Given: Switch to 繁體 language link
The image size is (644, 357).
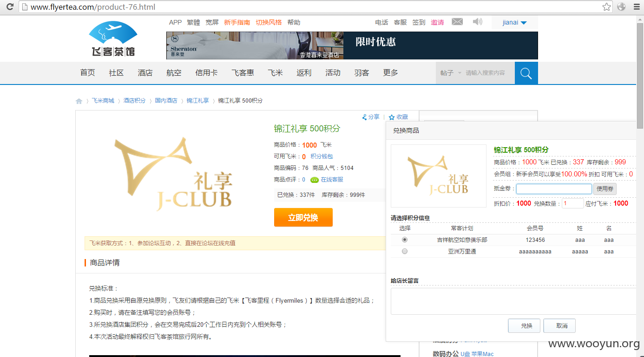Looking at the screenshot, I should [x=193, y=22].
